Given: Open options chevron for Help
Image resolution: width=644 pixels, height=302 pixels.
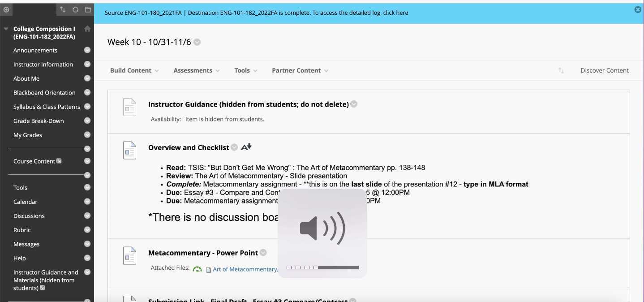Looking at the screenshot, I should point(87,258).
